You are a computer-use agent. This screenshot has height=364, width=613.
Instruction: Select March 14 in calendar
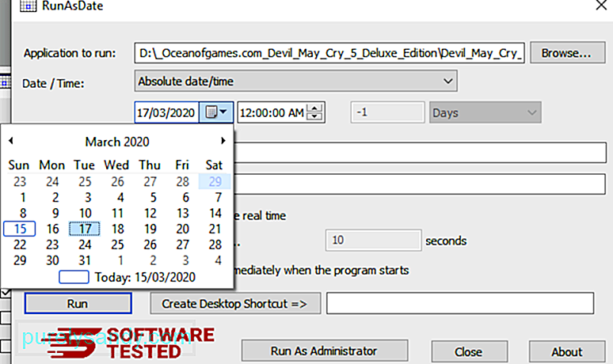click(x=215, y=213)
